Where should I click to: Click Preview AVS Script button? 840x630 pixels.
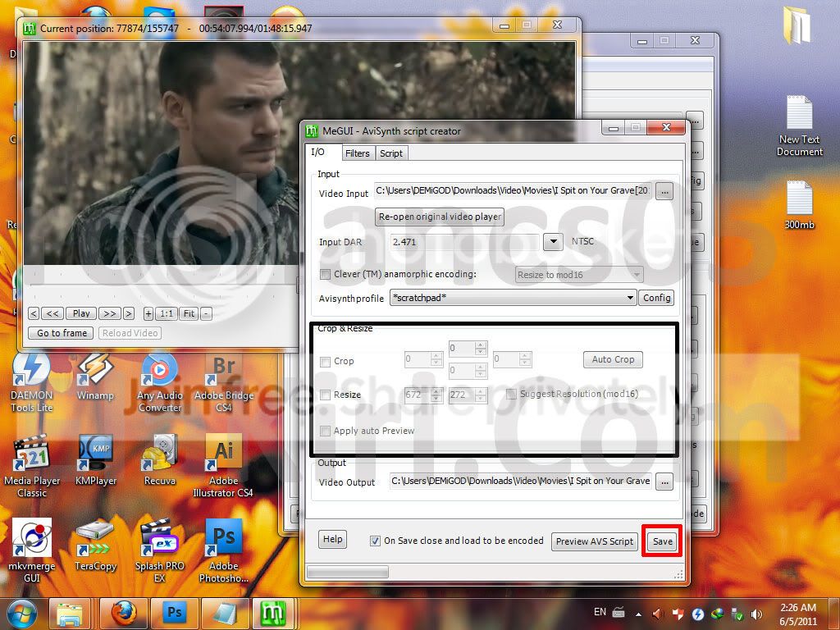[595, 541]
